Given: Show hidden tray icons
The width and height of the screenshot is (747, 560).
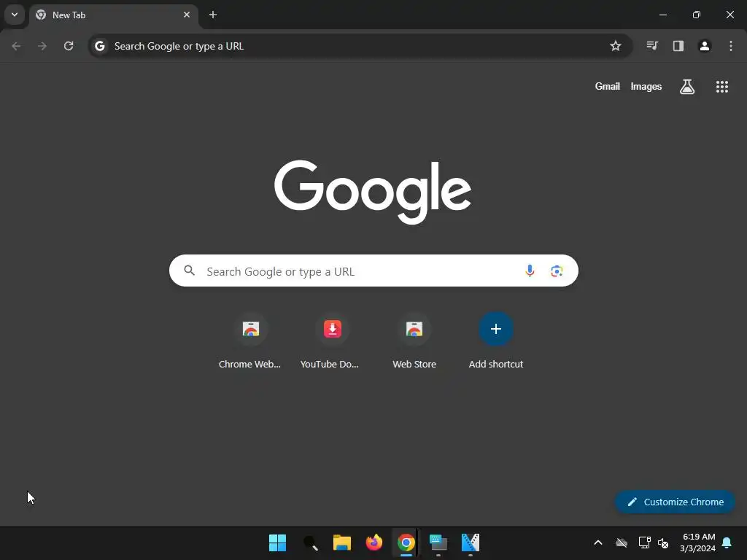Looking at the screenshot, I should [598, 542].
